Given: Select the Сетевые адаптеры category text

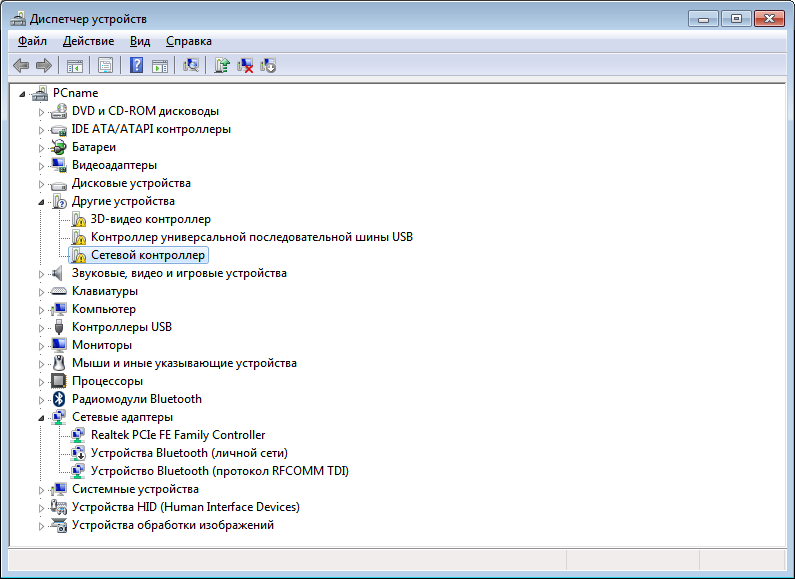Looking at the screenshot, I should click(x=122, y=417).
